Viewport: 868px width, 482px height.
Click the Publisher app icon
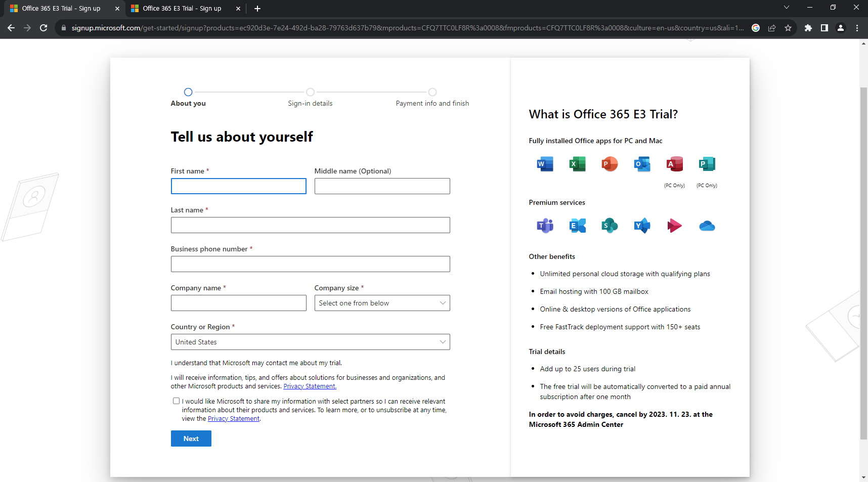[x=707, y=164]
